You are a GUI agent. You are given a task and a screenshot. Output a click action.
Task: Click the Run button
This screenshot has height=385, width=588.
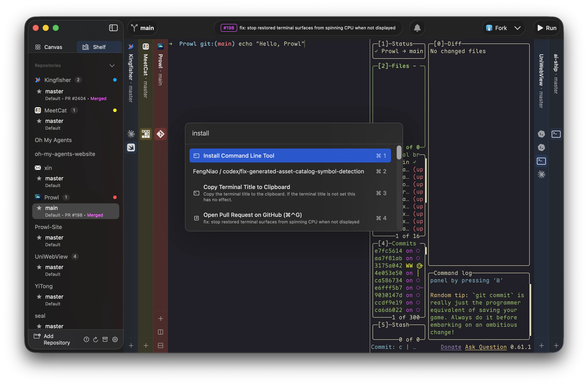point(547,28)
